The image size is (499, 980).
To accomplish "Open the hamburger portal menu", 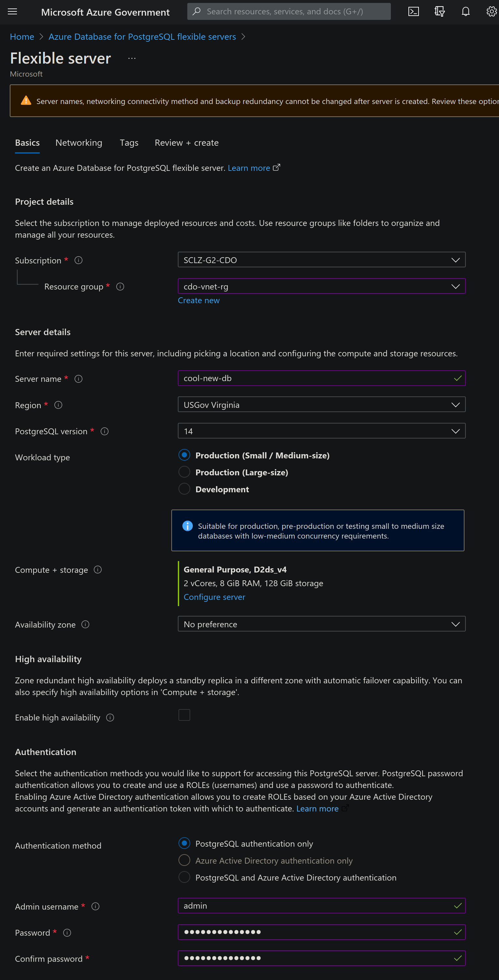I will coord(13,11).
